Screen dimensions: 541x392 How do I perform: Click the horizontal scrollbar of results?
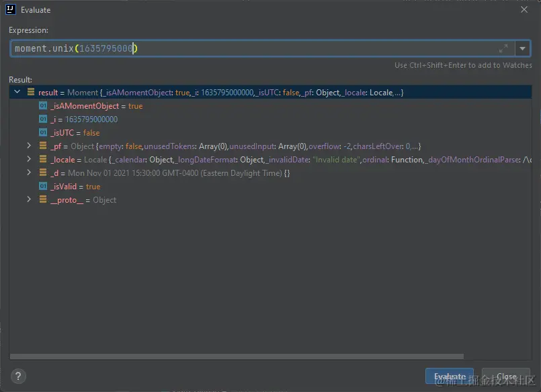(x=237, y=356)
